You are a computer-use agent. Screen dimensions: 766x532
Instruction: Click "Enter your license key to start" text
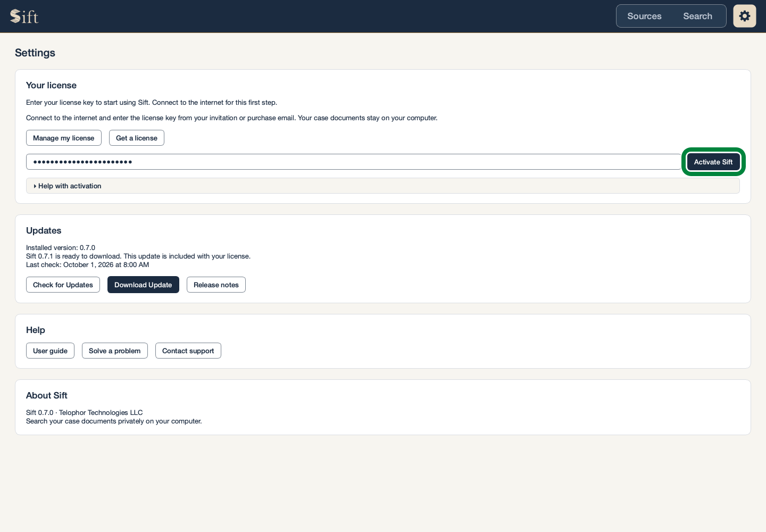tap(71, 102)
